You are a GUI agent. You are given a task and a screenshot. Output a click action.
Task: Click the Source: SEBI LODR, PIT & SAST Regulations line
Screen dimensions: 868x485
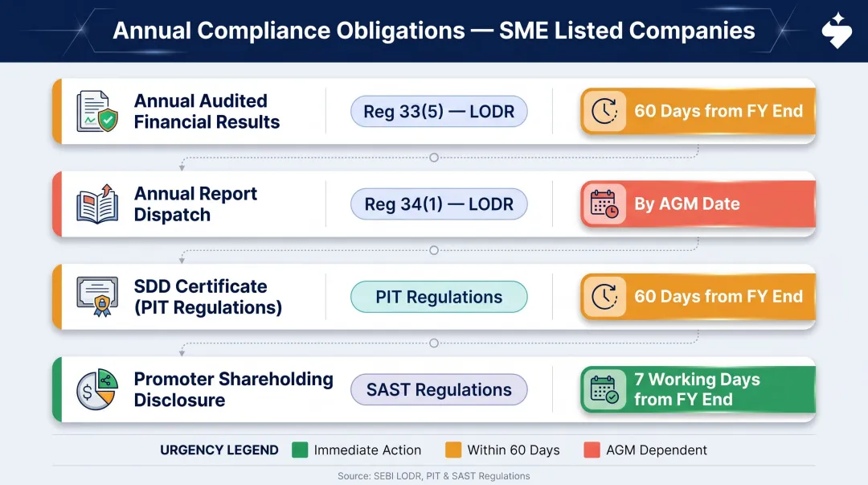click(x=434, y=475)
